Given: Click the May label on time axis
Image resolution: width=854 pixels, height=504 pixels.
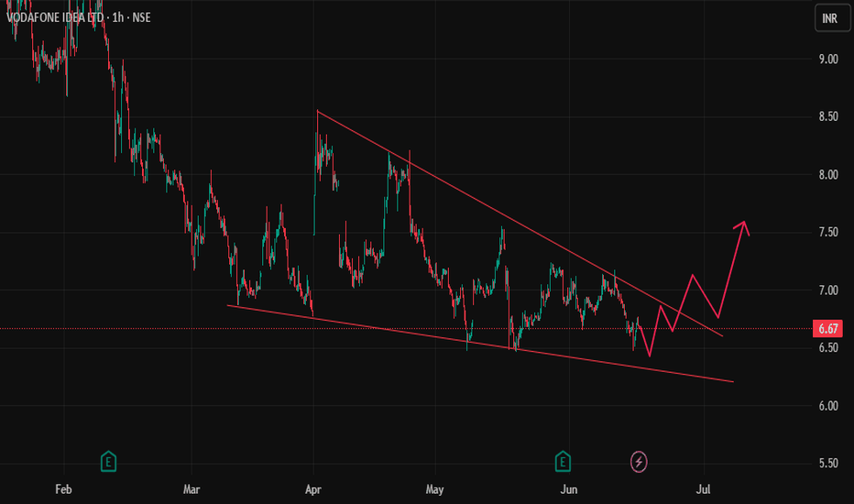Looking at the screenshot, I should tap(434, 489).
